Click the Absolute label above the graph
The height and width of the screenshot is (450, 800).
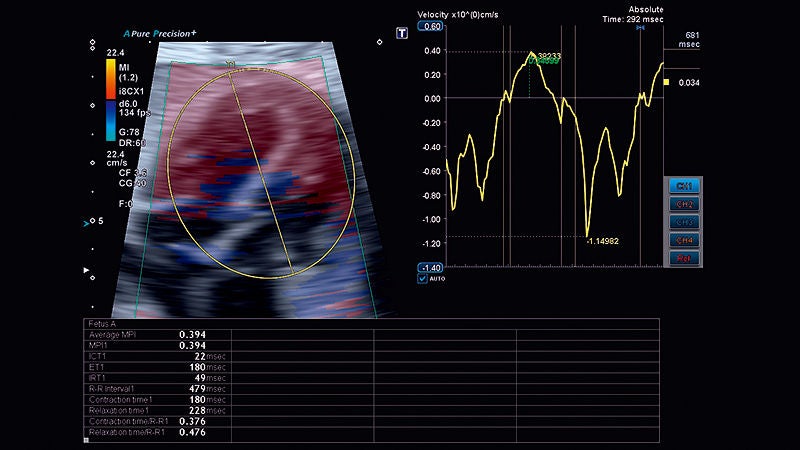[646, 9]
